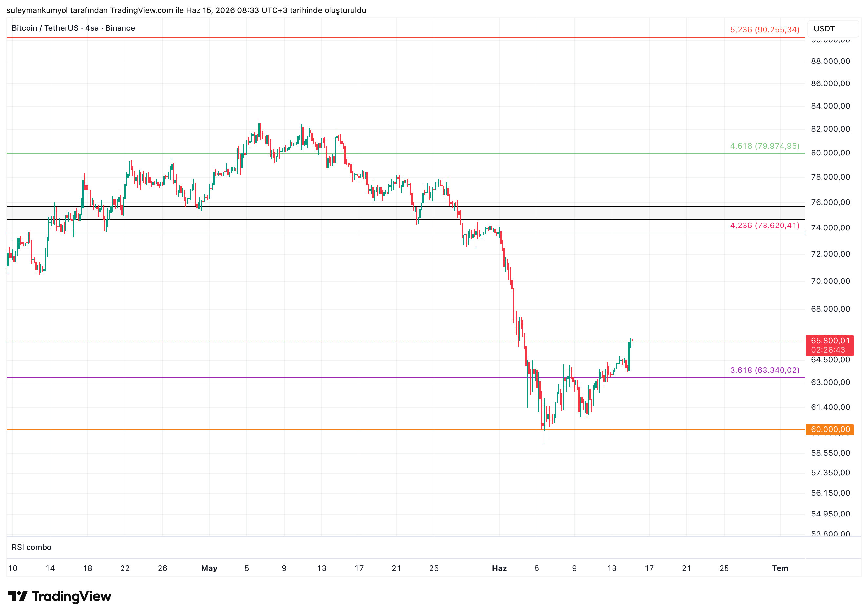Viewport: 868px width, 616px height.
Task: Click the orange 60.000,00 price tag
Action: point(830,429)
